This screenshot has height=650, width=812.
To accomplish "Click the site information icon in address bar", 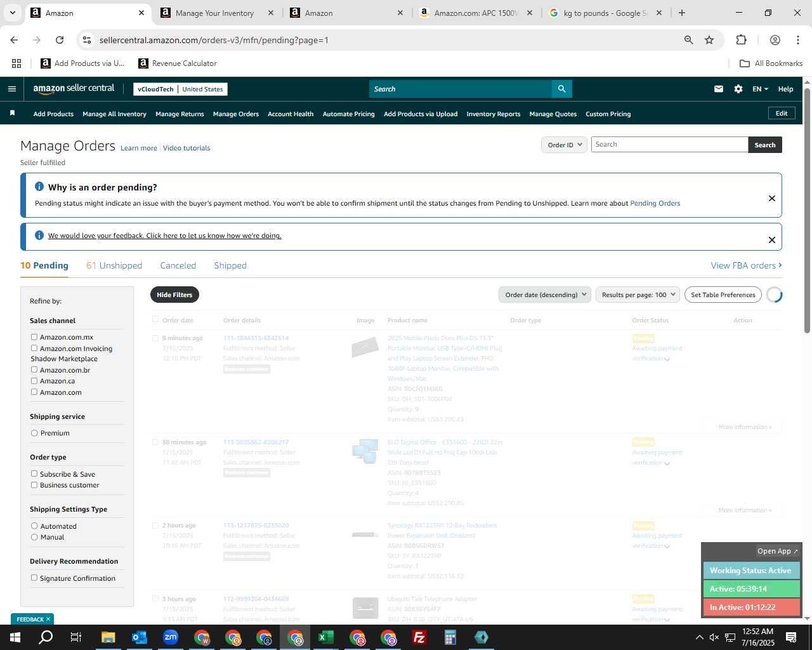I will tap(87, 40).
